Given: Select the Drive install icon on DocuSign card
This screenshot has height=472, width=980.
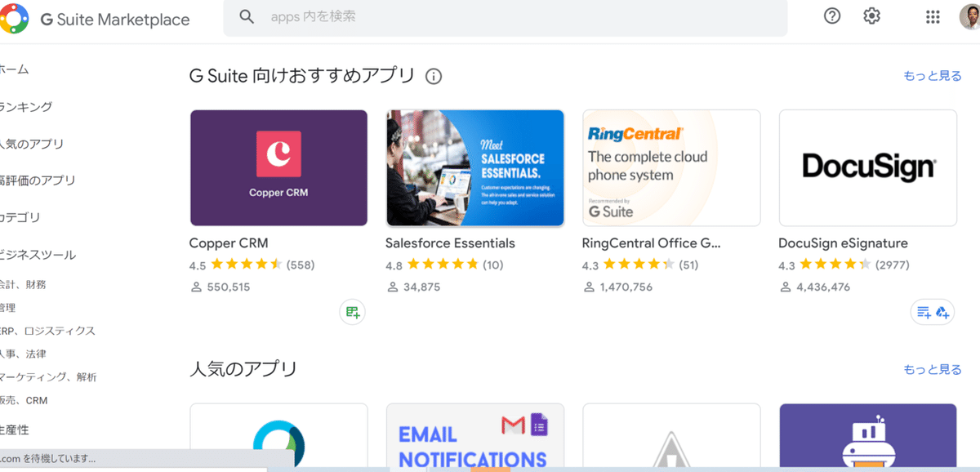Looking at the screenshot, I should pyautogui.click(x=942, y=312).
